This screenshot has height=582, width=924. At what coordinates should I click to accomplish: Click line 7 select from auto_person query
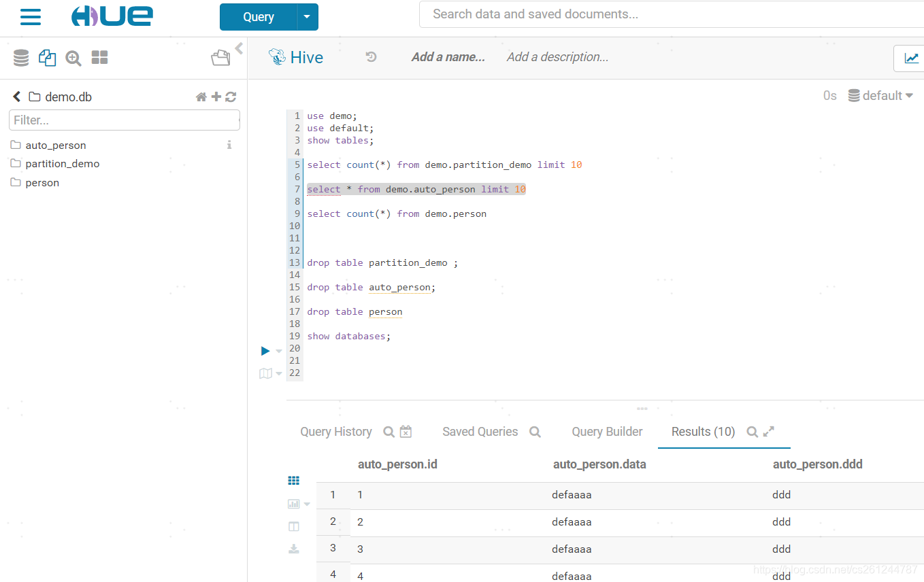pyautogui.click(x=416, y=190)
